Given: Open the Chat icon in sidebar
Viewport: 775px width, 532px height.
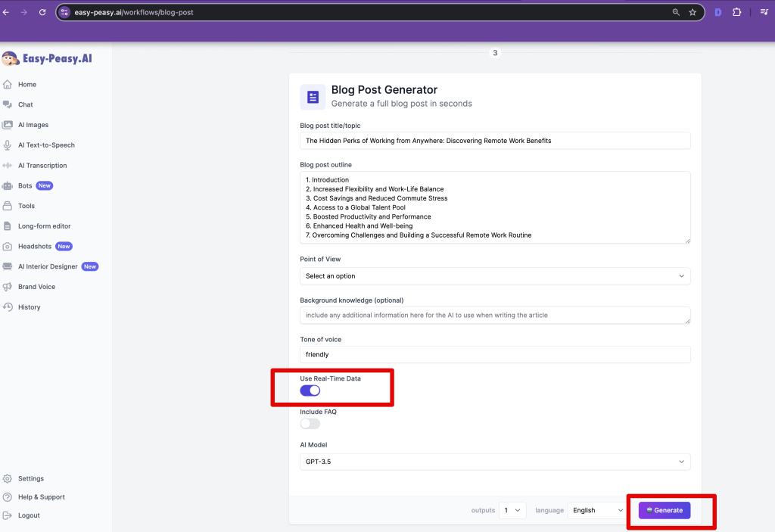Looking at the screenshot, I should point(8,104).
